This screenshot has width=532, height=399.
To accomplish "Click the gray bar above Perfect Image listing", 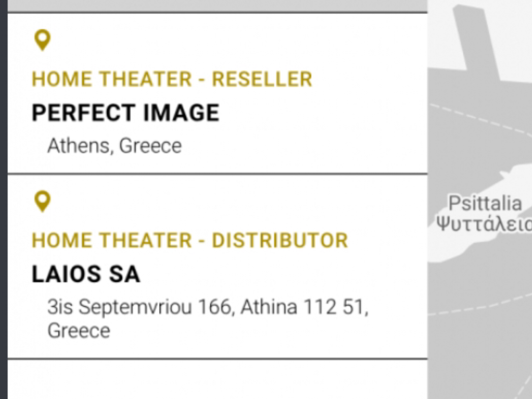I will point(217,5).
